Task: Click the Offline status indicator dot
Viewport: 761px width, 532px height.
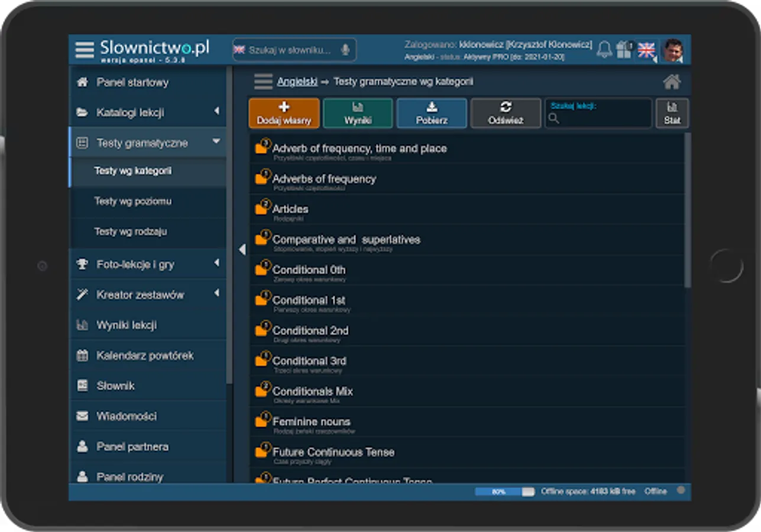Action: click(681, 490)
